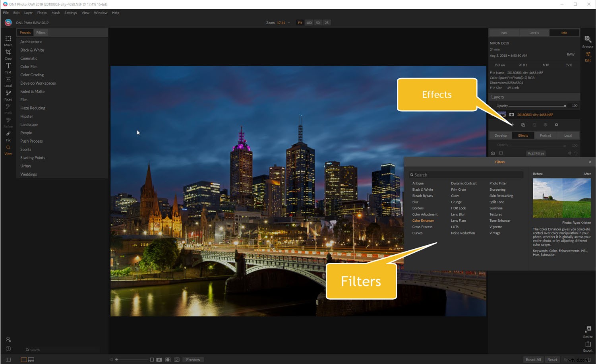Toggle the layer visibility for 20180803-city-4658.NEF
Screen dimensions: 596x364
pyautogui.click(x=511, y=114)
